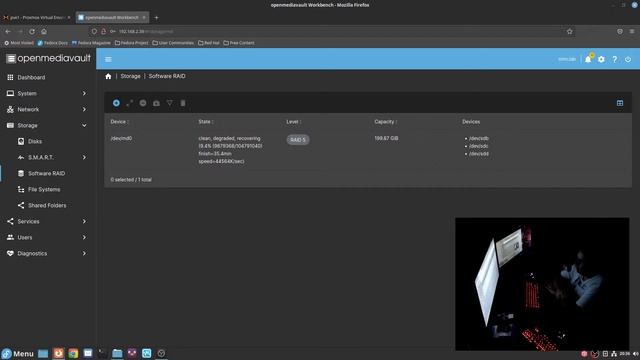640x360 pixels.
Task: Open the Firefox application menu
Action: coord(631,31)
